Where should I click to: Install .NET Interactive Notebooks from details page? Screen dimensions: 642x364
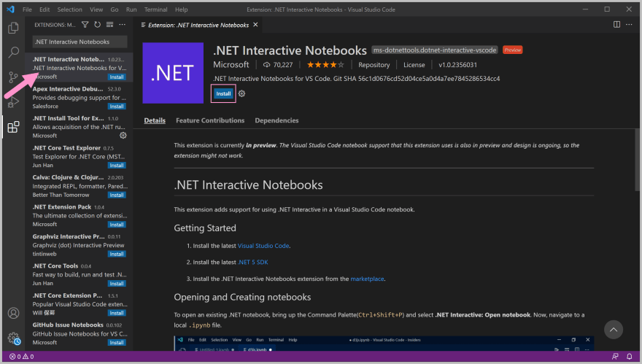point(223,94)
